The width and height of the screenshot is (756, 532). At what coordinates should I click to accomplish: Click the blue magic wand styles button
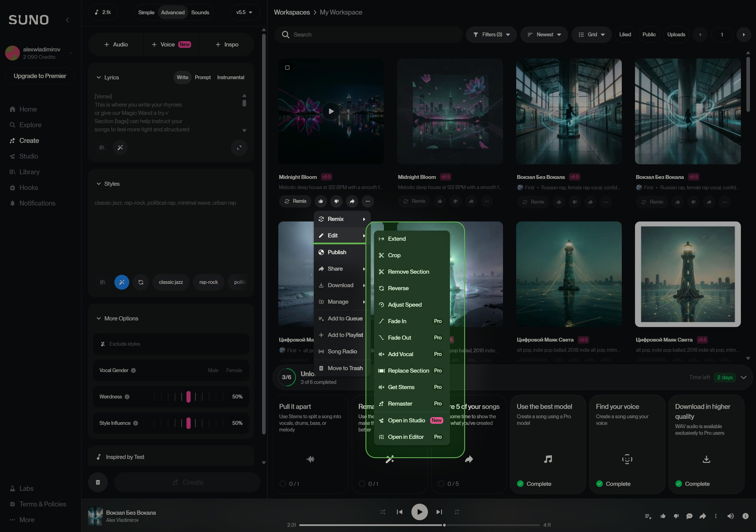pos(122,282)
